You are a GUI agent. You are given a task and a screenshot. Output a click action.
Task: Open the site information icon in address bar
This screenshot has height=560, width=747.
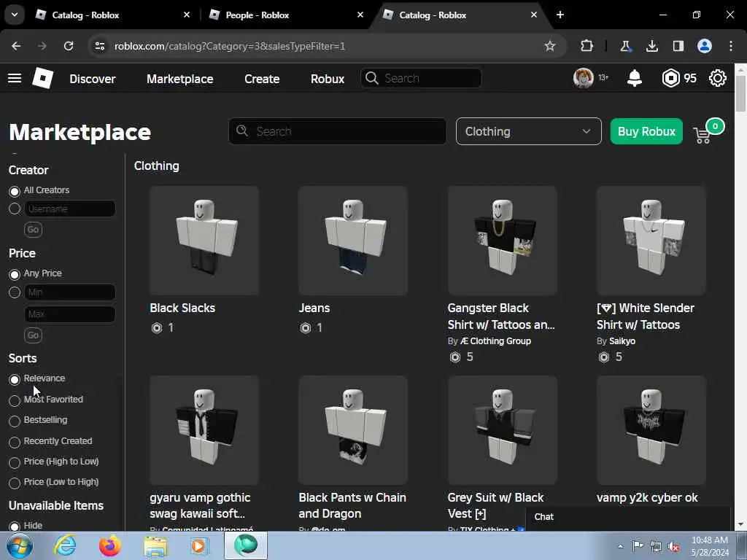(99, 46)
